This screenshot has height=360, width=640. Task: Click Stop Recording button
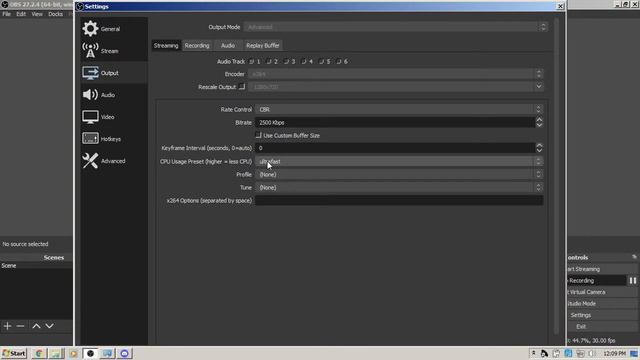[596, 280]
